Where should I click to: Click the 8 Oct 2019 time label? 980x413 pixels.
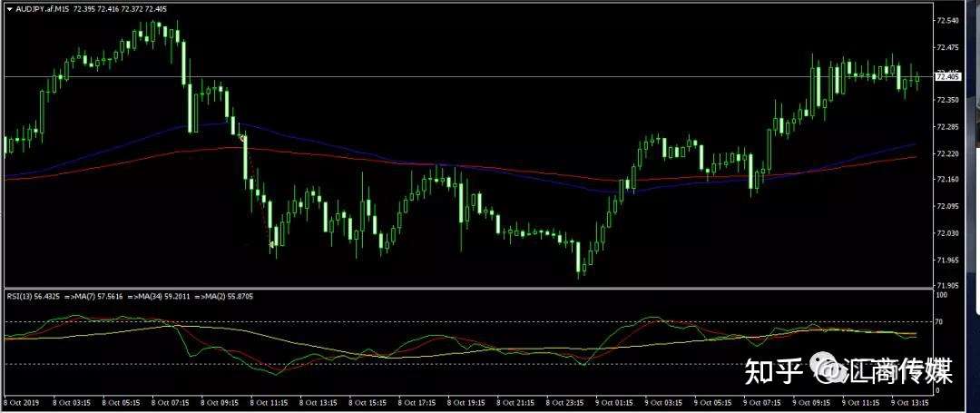pyautogui.click(x=21, y=403)
